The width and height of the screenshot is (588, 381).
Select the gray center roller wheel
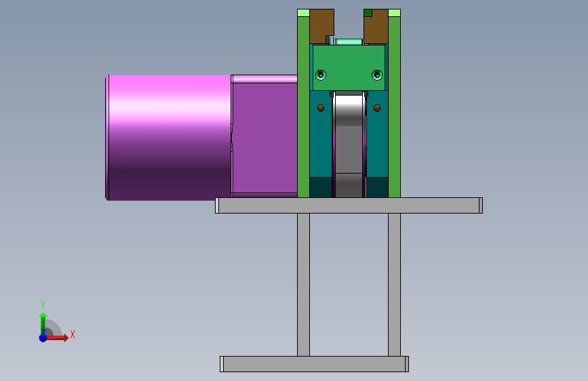349,146
